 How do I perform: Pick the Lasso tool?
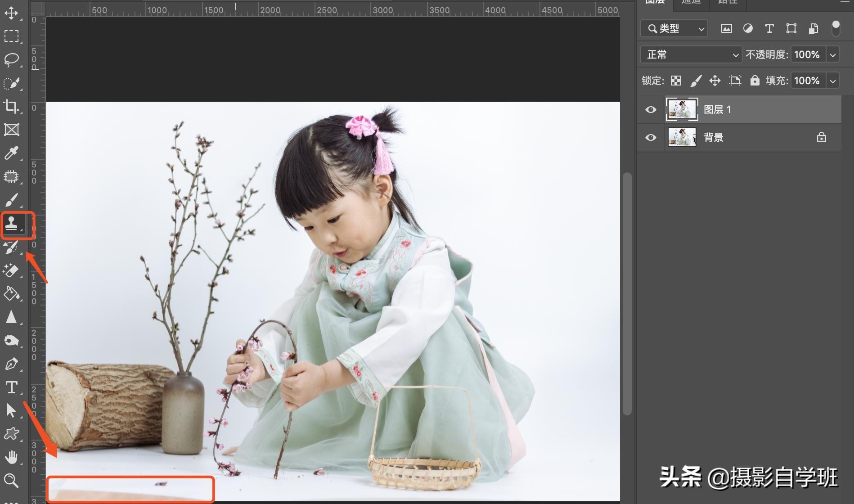[x=11, y=59]
